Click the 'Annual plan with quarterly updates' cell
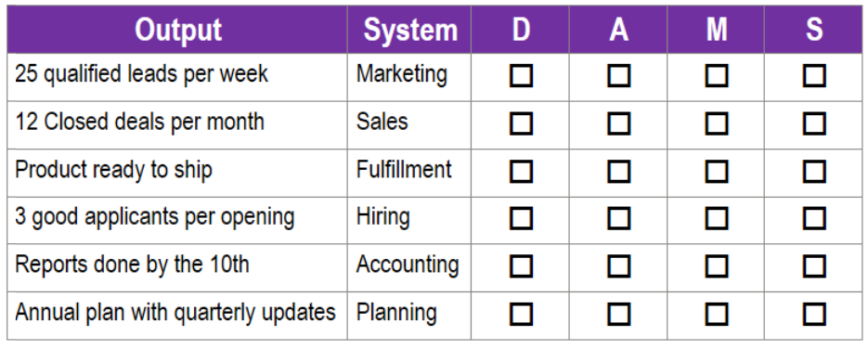 coord(177,316)
